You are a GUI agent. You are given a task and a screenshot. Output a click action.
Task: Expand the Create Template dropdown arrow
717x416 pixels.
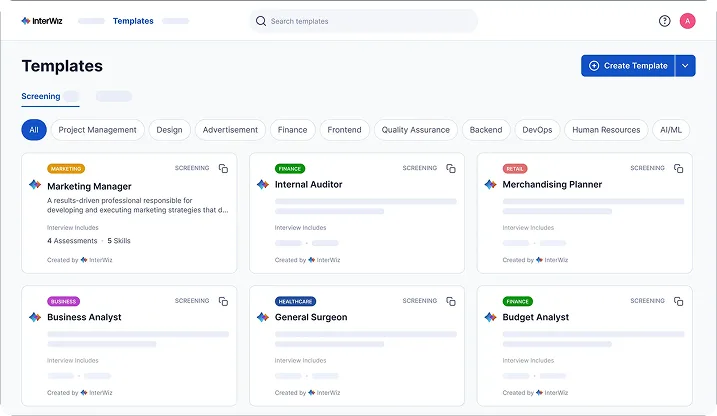pos(685,66)
